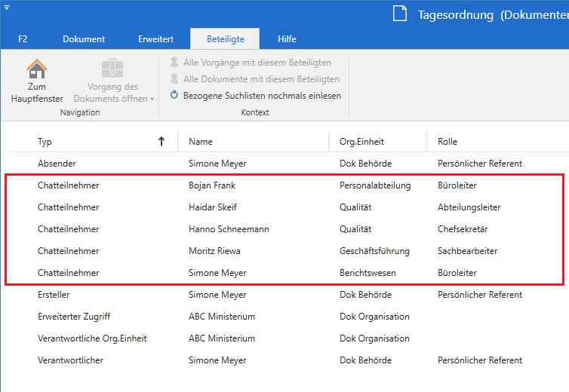Click the Org.Einheit column header

[359, 141]
